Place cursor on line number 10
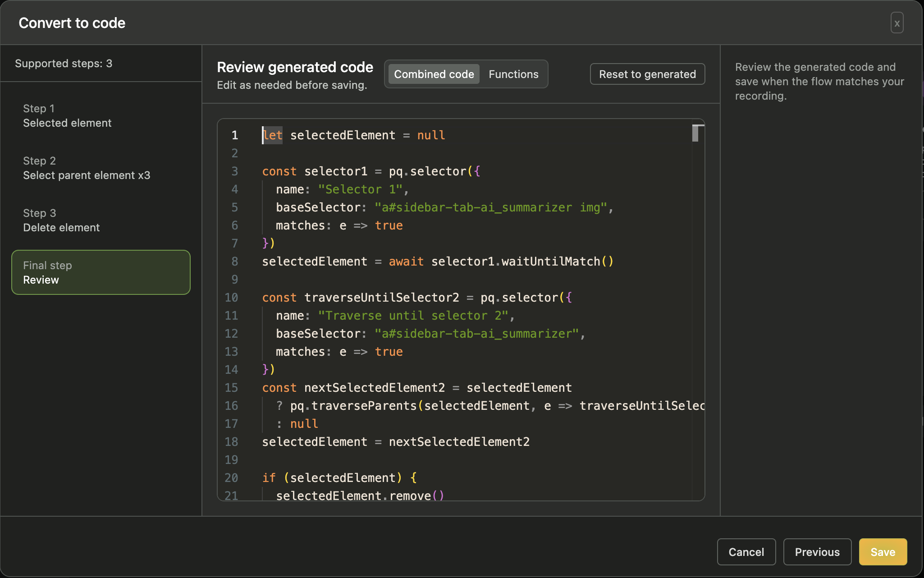This screenshot has height=578, width=924. click(x=231, y=298)
